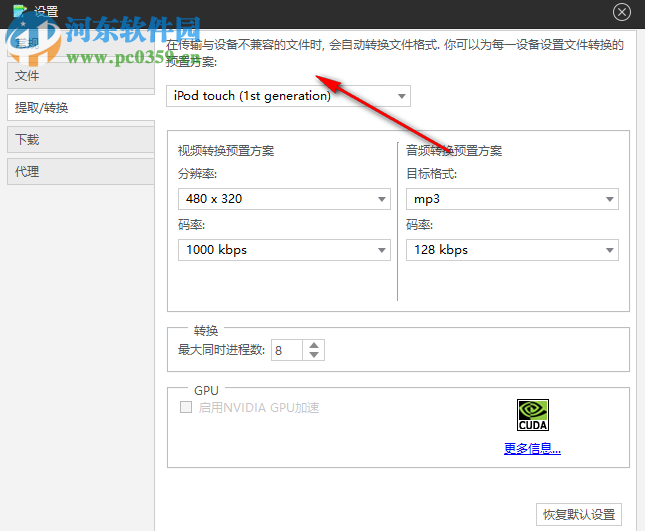Click the CUDA logo icon
Screen dimensions: 645x531
pyautogui.click(x=533, y=415)
